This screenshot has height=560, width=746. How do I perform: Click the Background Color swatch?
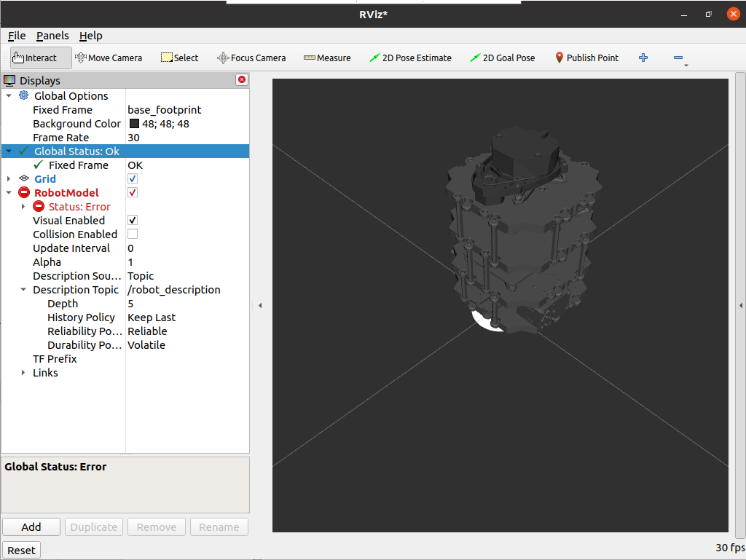134,123
